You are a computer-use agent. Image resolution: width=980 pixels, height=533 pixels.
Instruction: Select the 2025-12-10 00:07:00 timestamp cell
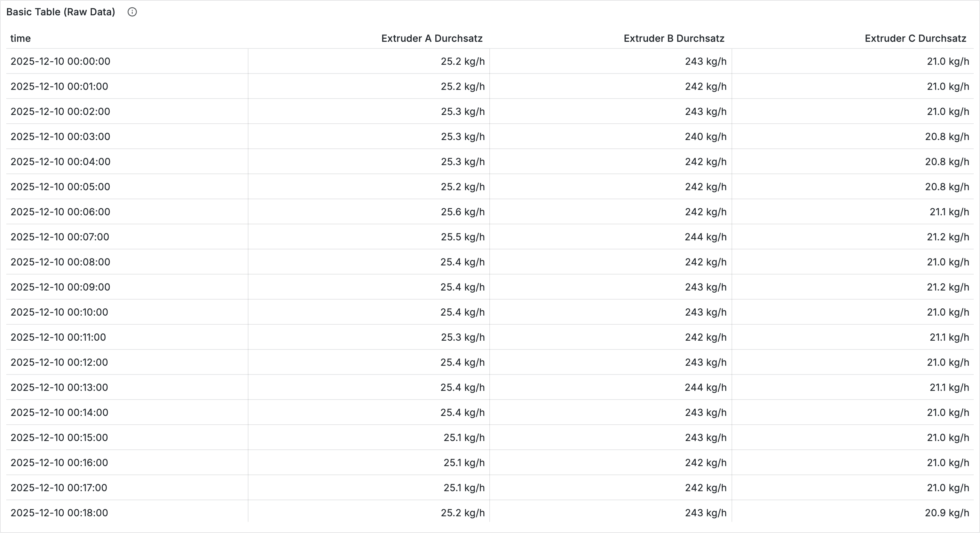pos(60,237)
